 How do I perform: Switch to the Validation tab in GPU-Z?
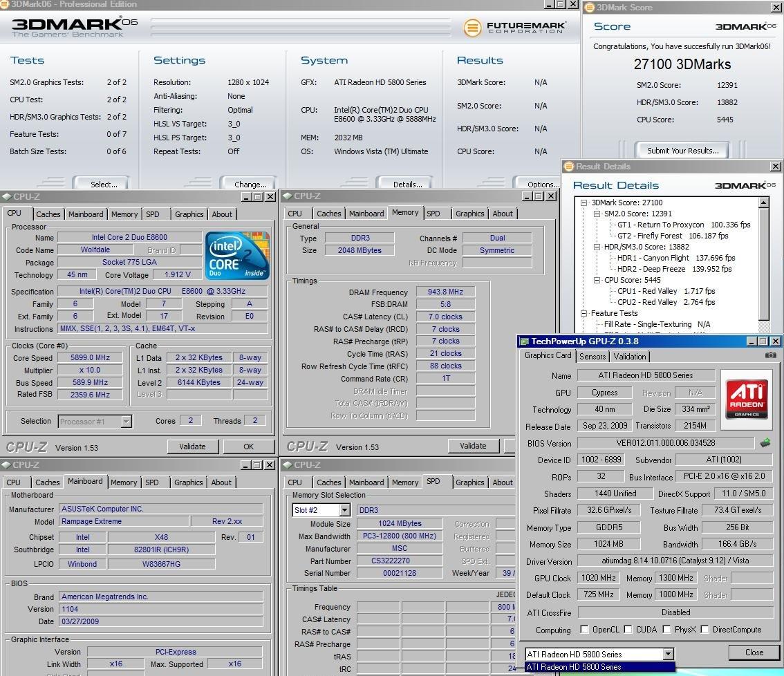coord(630,357)
